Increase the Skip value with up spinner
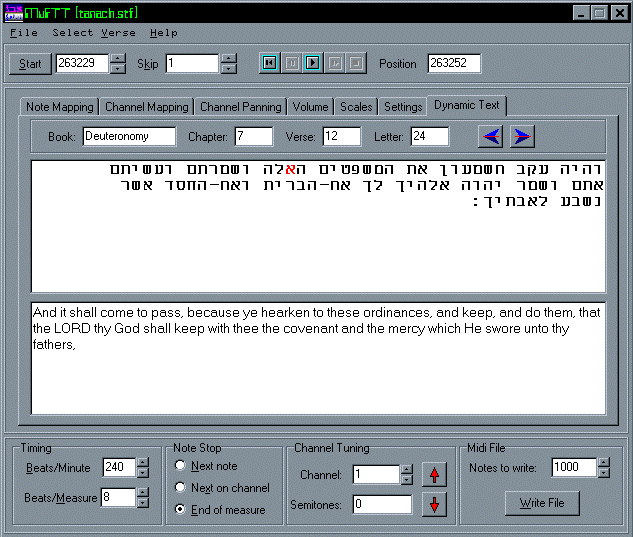The image size is (633, 537). (x=228, y=59)
